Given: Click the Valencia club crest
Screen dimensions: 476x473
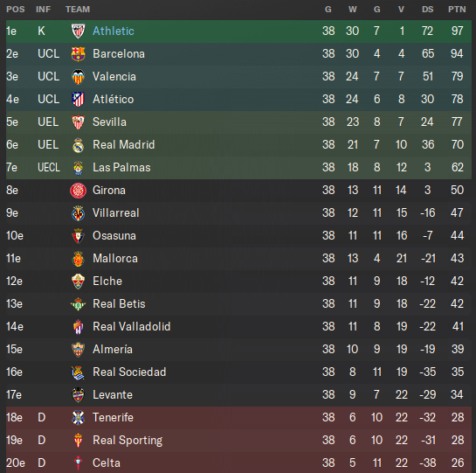Looking at the screenshot, I should (x=78, y=77).
